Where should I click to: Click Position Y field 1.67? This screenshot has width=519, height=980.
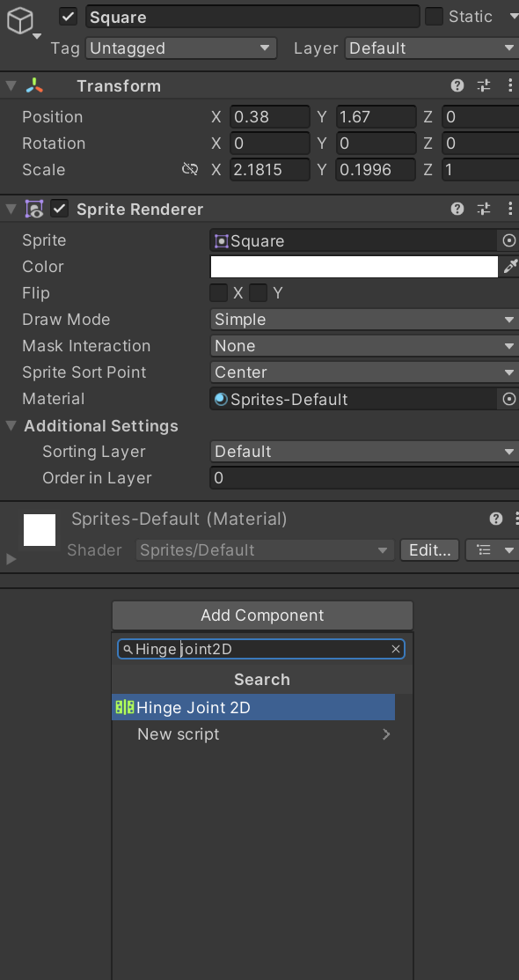(376, 117)
